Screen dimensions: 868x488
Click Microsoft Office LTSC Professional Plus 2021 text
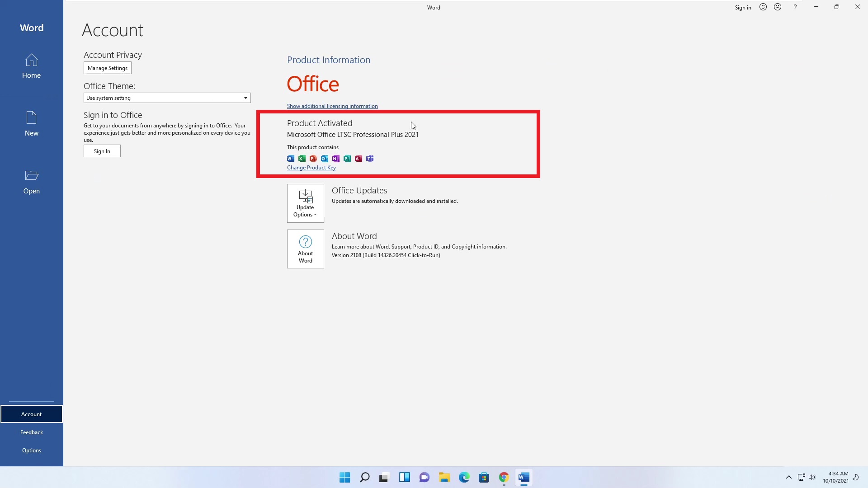353,135
